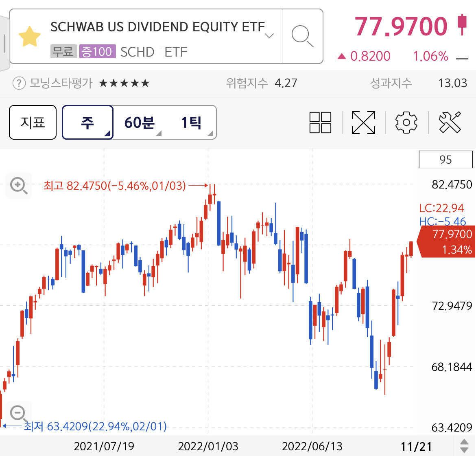This screenshot has width=476, height=456.
Task: Open chart settings gear
Action: pos(406,122)
